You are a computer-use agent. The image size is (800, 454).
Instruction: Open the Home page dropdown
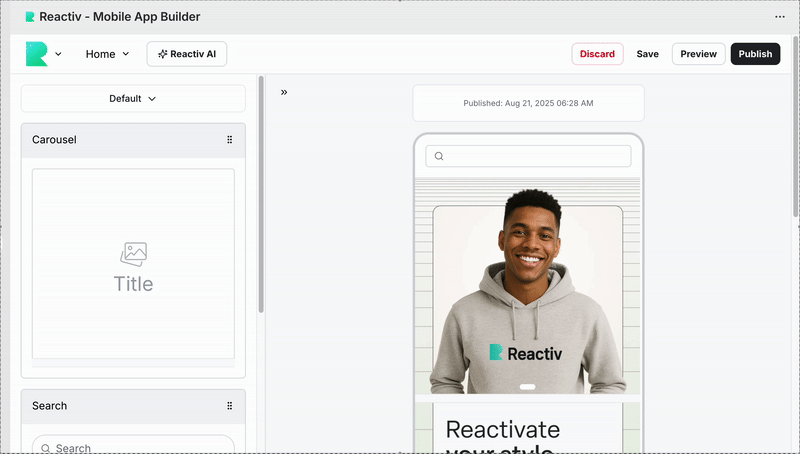coord(107,54)
